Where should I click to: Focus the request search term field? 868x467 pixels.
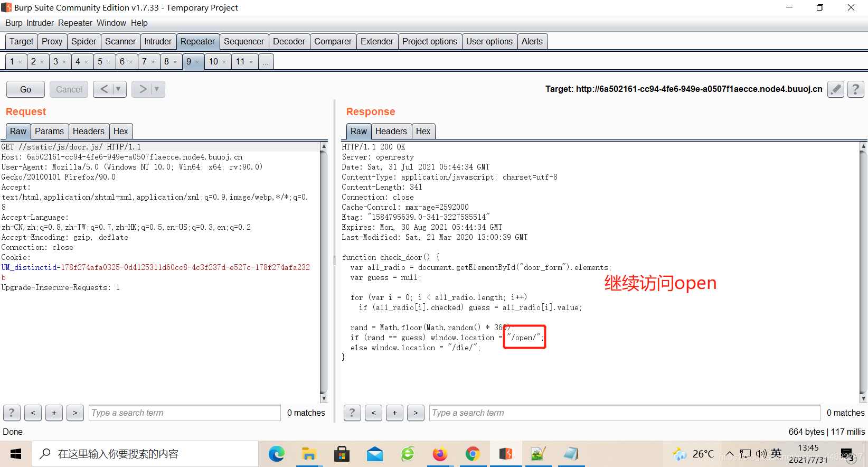click(185, 413)
